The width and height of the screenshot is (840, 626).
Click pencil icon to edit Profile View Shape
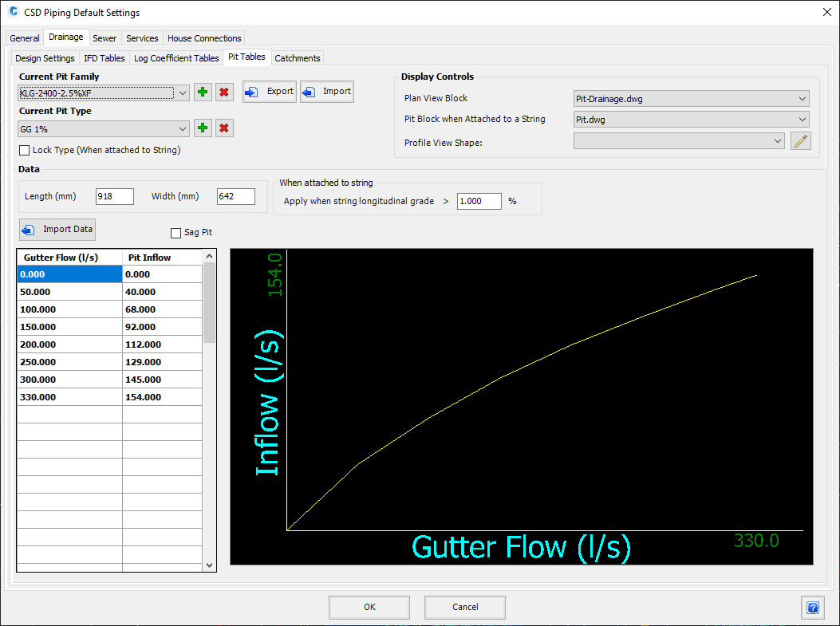pos(800,141)
